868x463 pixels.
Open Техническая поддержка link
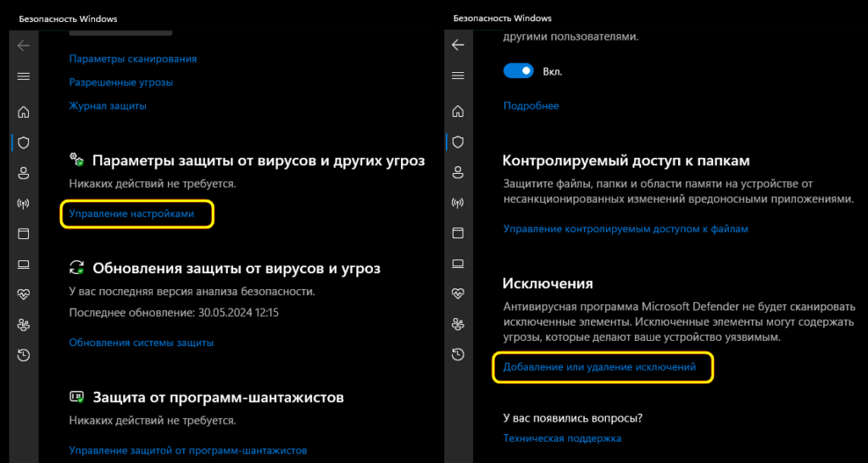(x=563, y=438)
